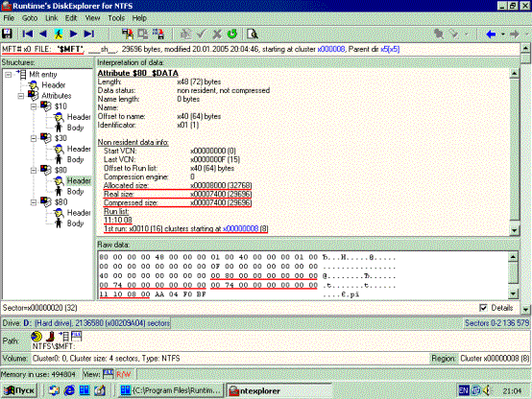The height and width of the screenshot is (399, 532).
Task: Click the View mode icon in status bar
Action: [x=108, y=374]
